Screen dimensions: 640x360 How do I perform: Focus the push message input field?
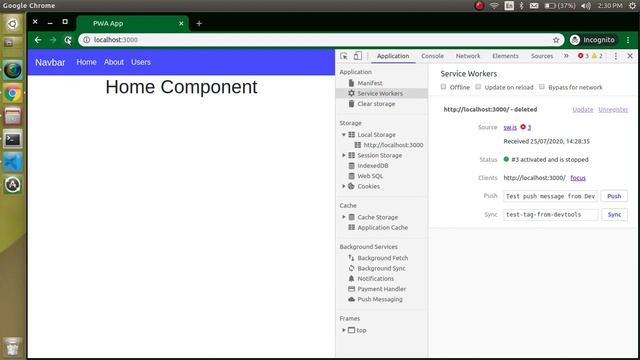click(x=550, y=196)
